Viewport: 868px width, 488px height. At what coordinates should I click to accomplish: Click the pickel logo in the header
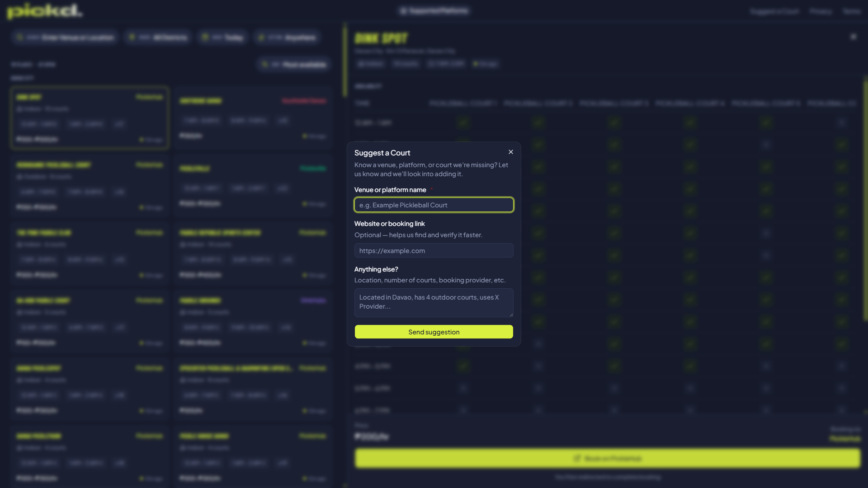[x=45, y=11]
